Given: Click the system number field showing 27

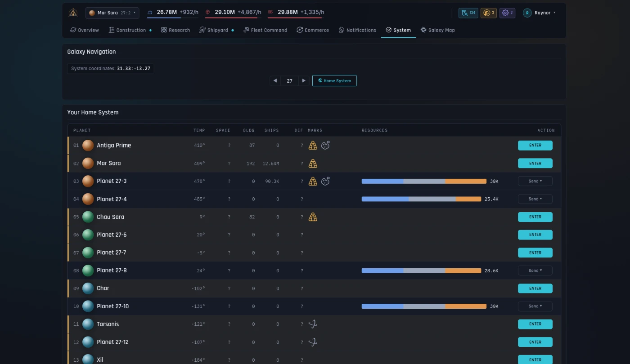Looking at the screenshot, I should point(289,81).
